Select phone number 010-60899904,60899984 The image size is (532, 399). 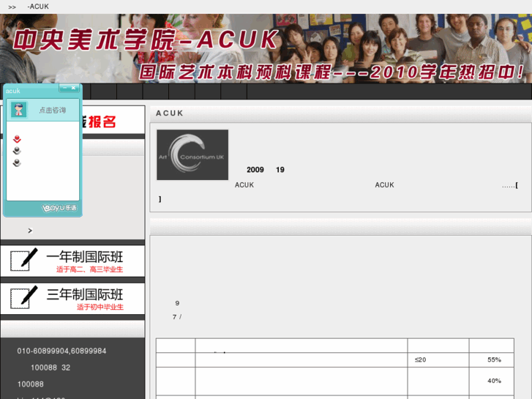tap(61, 351)
